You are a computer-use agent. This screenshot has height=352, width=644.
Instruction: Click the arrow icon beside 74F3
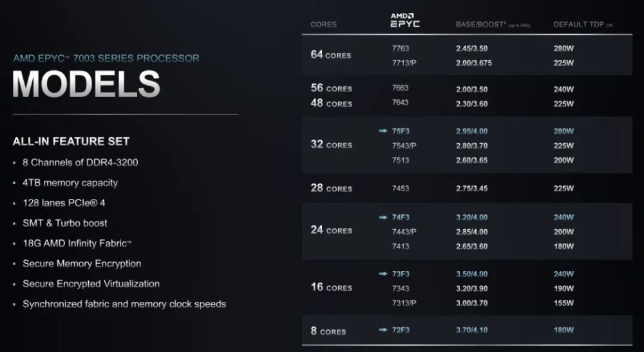[x=383, y=217]
